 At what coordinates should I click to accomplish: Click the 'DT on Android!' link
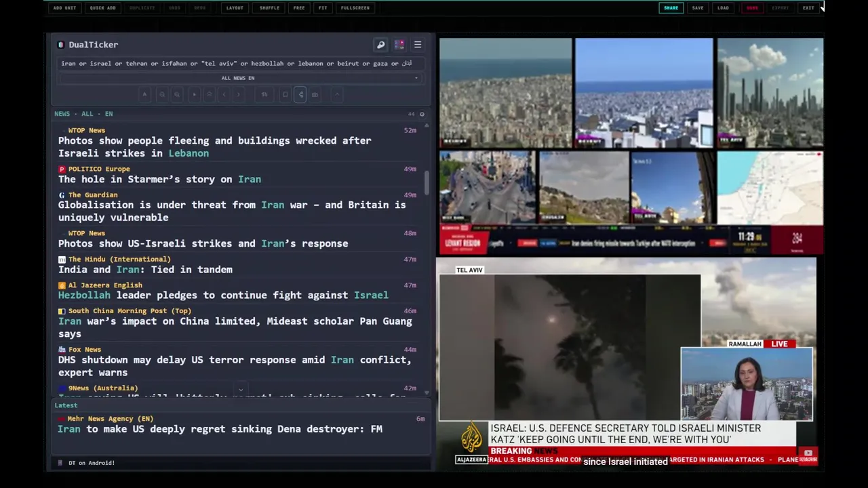(92, 463)
